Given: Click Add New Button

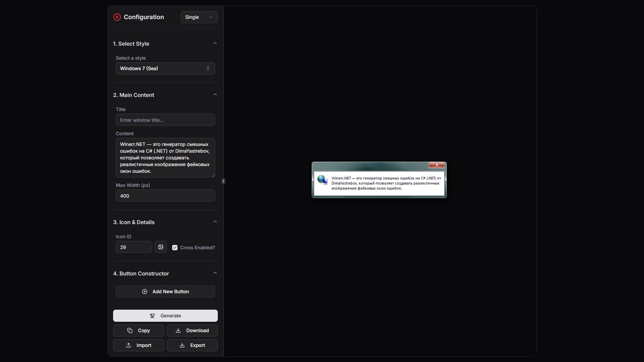Looking at the screenshot, I should point(165,292).
